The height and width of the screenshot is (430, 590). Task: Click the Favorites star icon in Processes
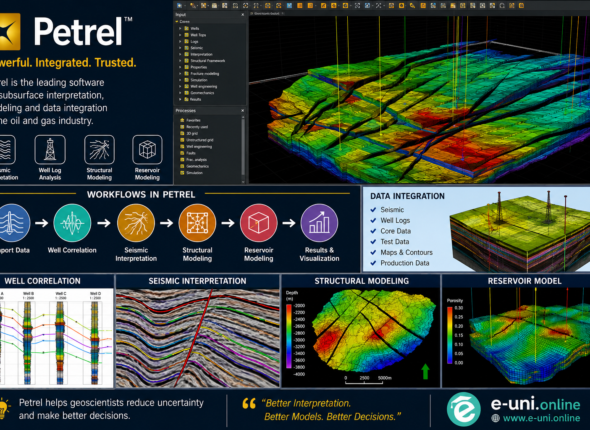182,120
